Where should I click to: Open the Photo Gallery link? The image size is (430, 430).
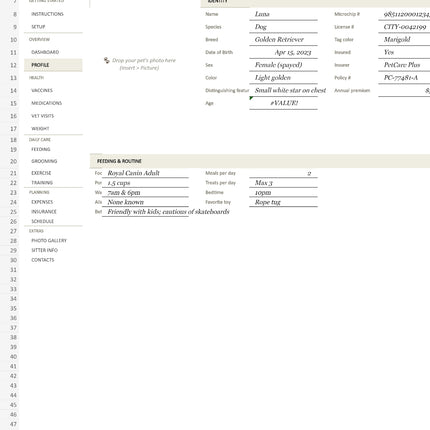[49, 240]
